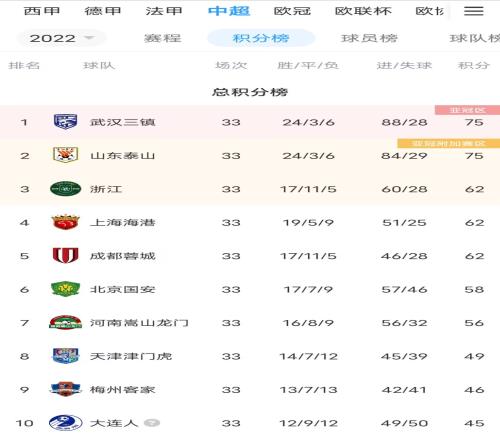
Task: Tap the 山东泰山 team logo
Action: (x=65, y=155)
